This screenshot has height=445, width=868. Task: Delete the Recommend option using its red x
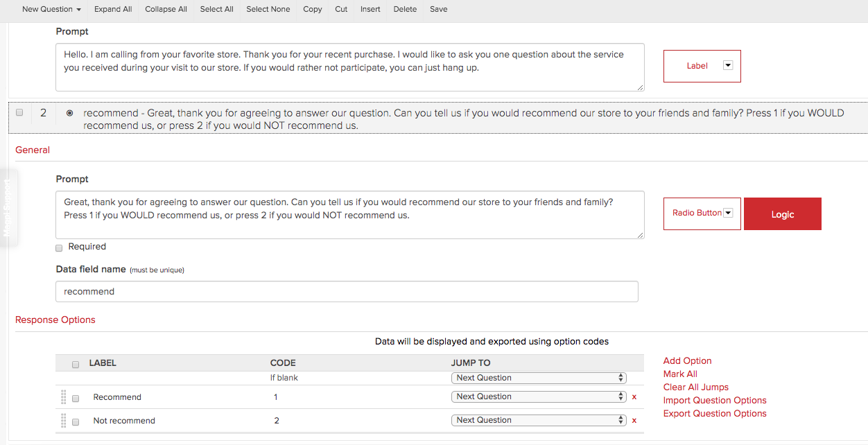634,396
